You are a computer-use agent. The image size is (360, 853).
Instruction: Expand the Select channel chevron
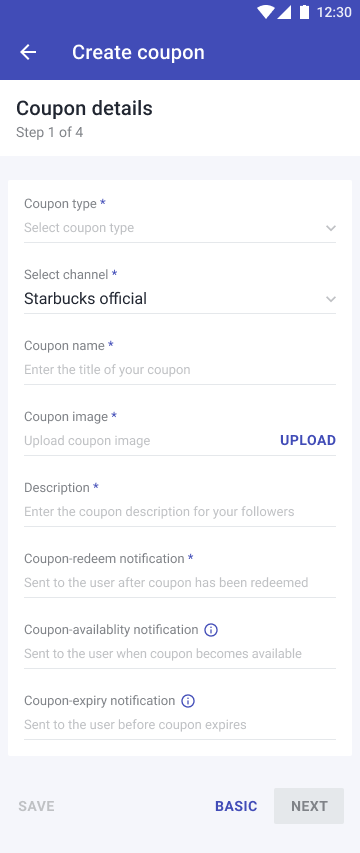(x=331, y=299)
